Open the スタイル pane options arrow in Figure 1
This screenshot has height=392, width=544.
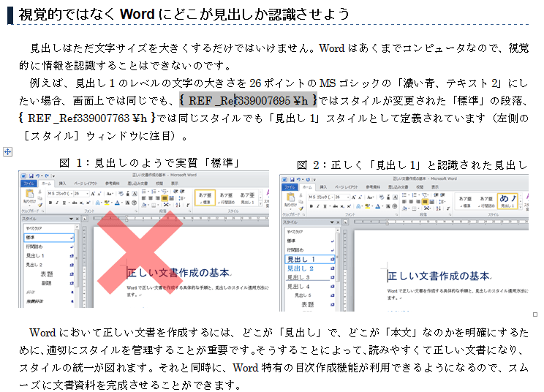click(71, 219)
